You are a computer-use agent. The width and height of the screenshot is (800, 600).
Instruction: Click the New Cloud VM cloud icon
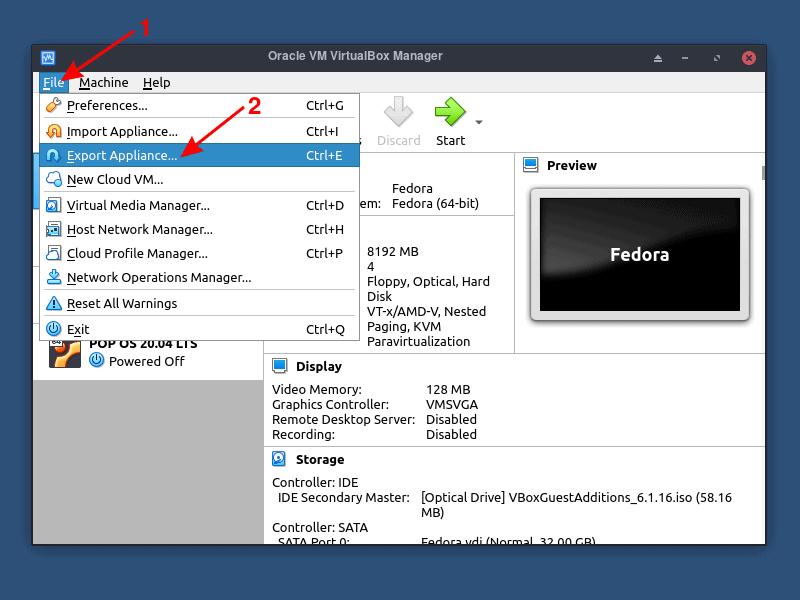tap(52, 179)
